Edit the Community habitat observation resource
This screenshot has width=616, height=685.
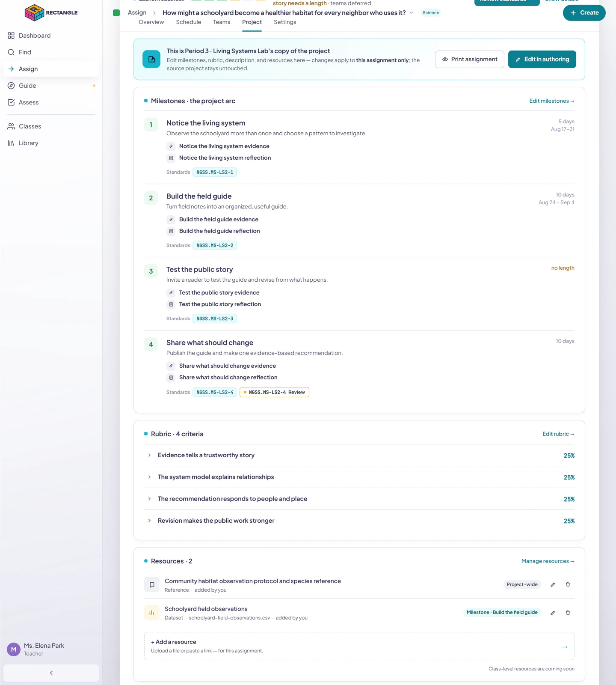[x=553, y=584]
